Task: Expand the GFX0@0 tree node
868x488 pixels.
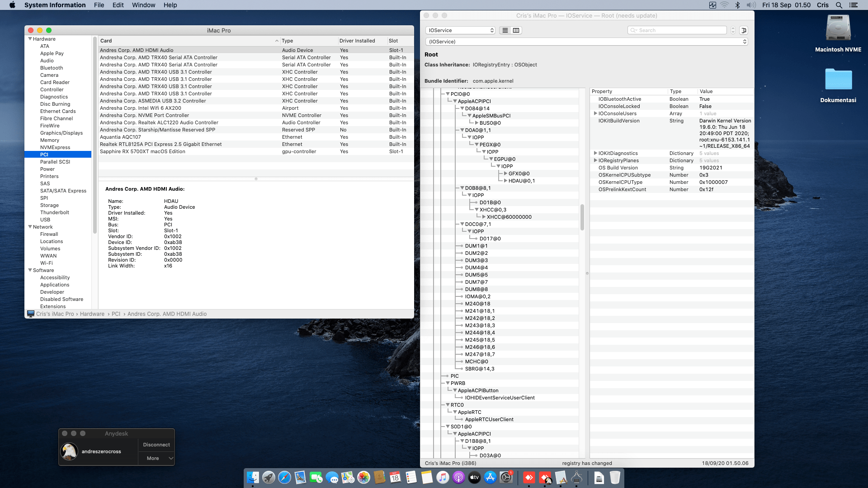Action: [505, 174]
